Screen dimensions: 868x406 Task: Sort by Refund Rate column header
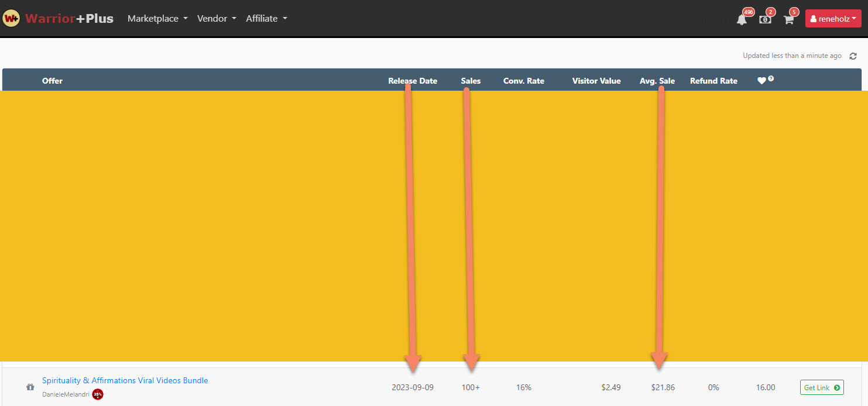713,81
